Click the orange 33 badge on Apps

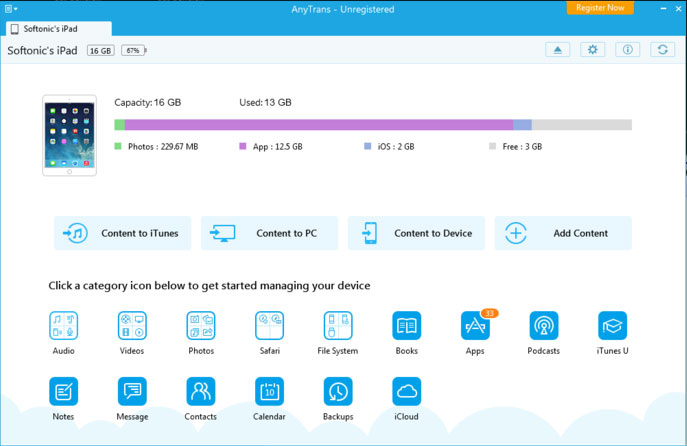pos(489,313)
